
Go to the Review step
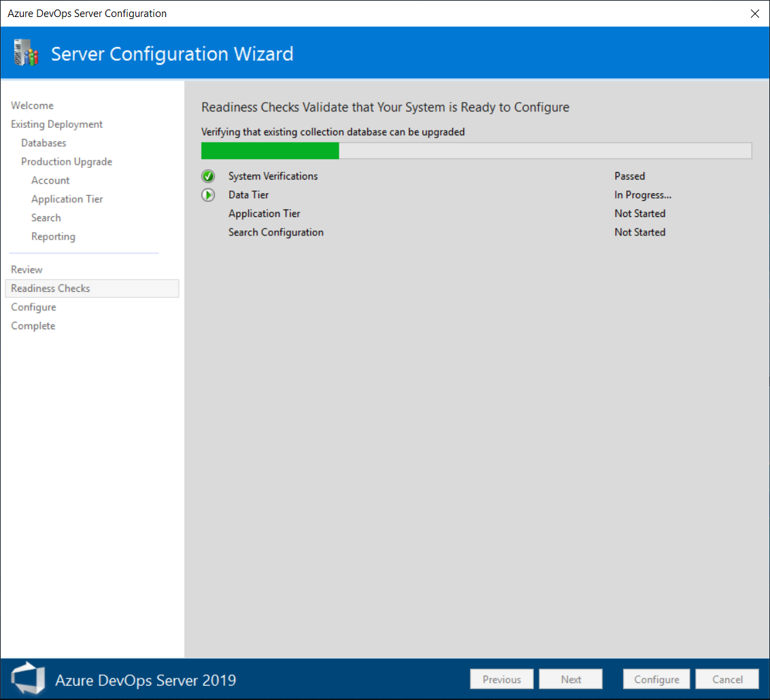click(x=27, y=269)
